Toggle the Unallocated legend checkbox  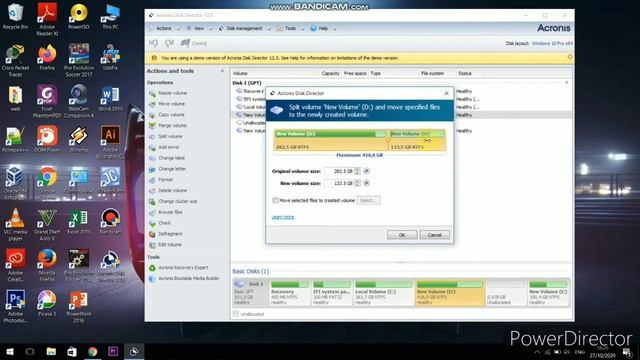236,314
